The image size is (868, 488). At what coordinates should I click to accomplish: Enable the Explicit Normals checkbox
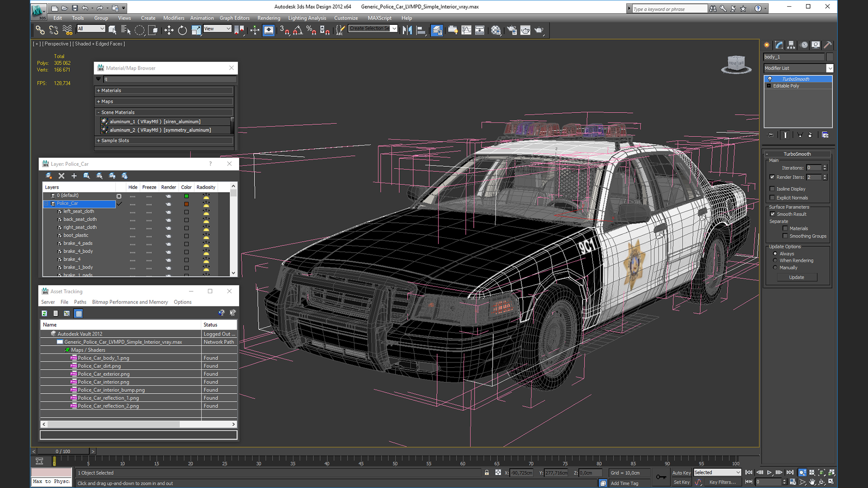[x=772, y=197]
